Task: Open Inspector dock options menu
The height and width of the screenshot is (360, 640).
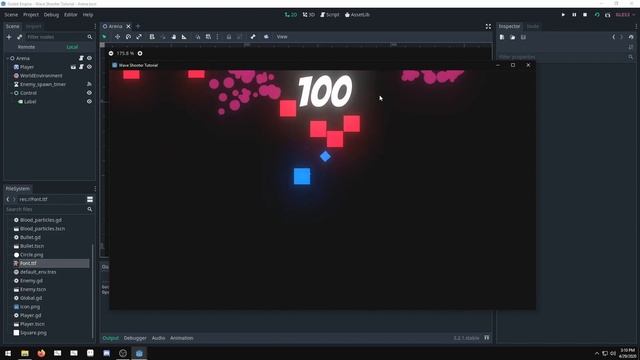Action: tap(636, 27)
